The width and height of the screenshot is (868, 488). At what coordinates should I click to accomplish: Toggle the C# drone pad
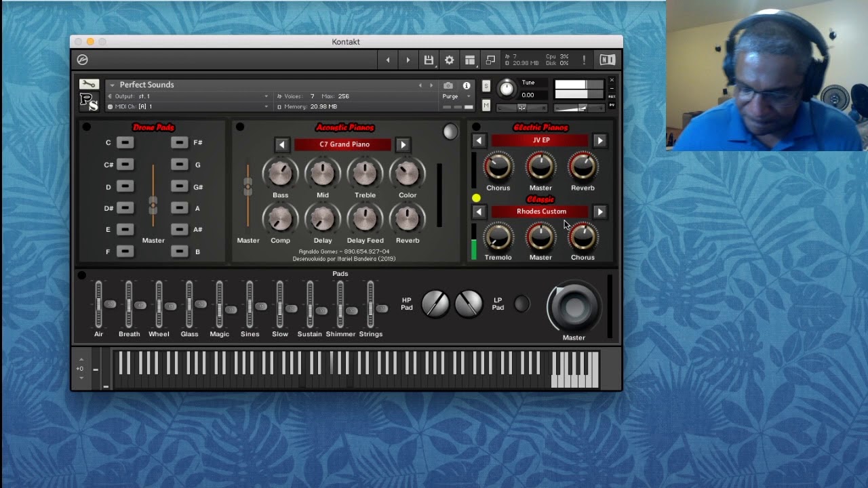point(125,165)
